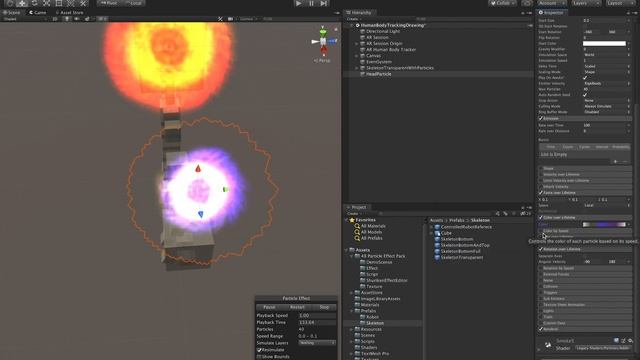Select AR Human Body Tracker object

[391, 49]
